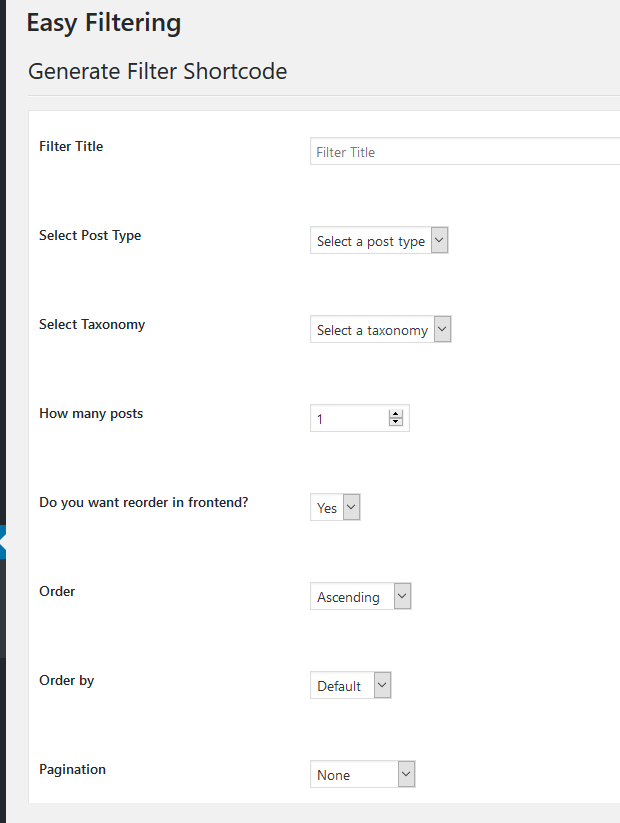Click the How many posts number field

[x=360, y=418]
